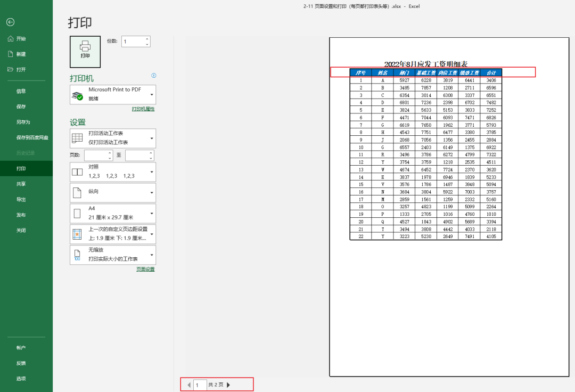The height and width of the screenshot is (392, 575).
Task: Click the worksheet grid icon in settings
Action: coord(77,138)
